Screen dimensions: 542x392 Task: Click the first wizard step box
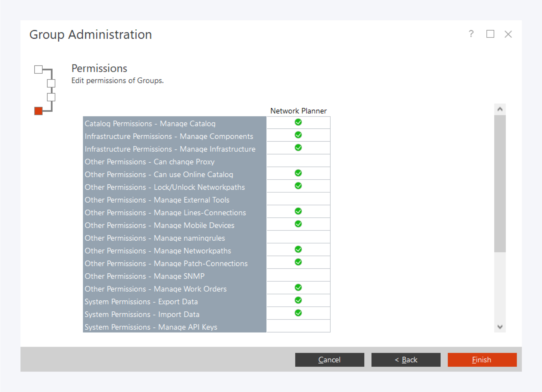[38, 70]
